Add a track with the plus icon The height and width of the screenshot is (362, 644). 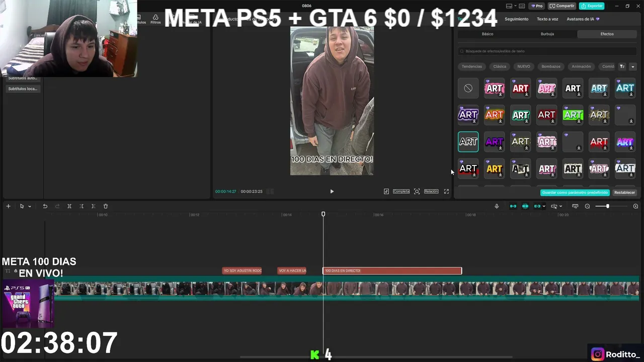click(x=8, y=206)
